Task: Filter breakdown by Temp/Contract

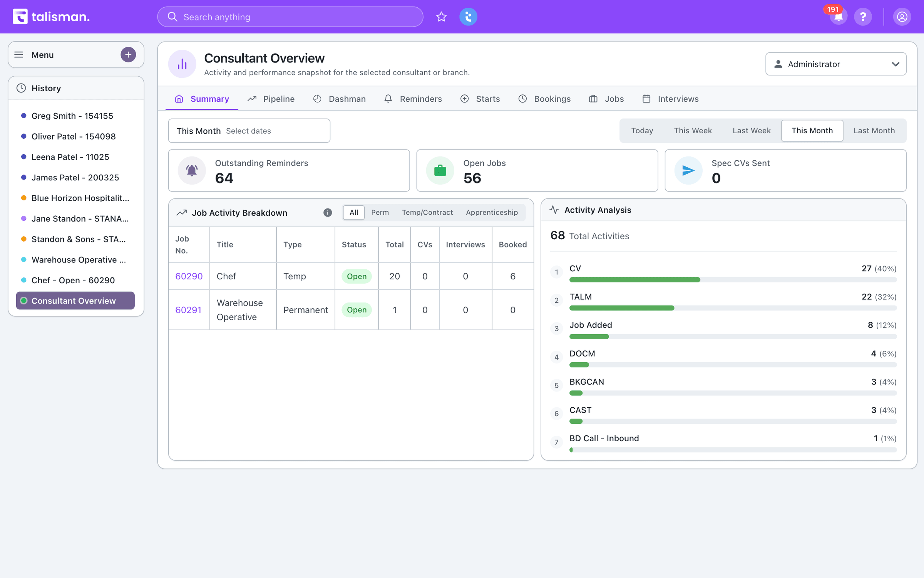Action: click(x=427, y=212)
